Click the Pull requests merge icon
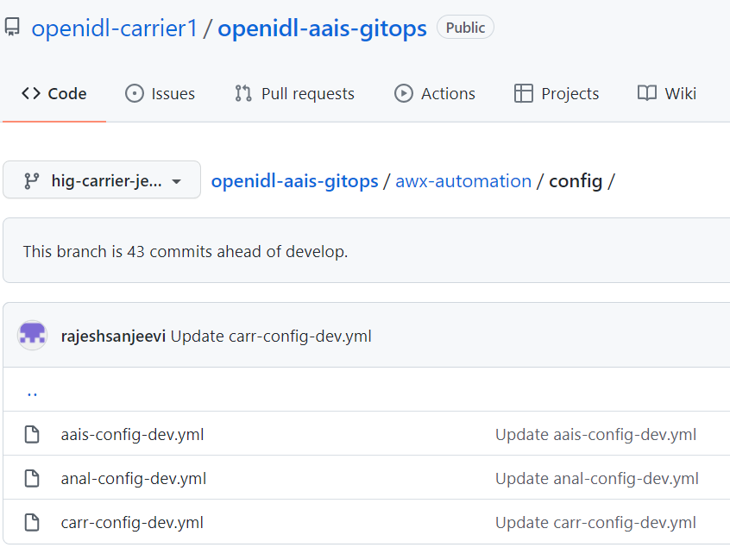 click(243, 93)
